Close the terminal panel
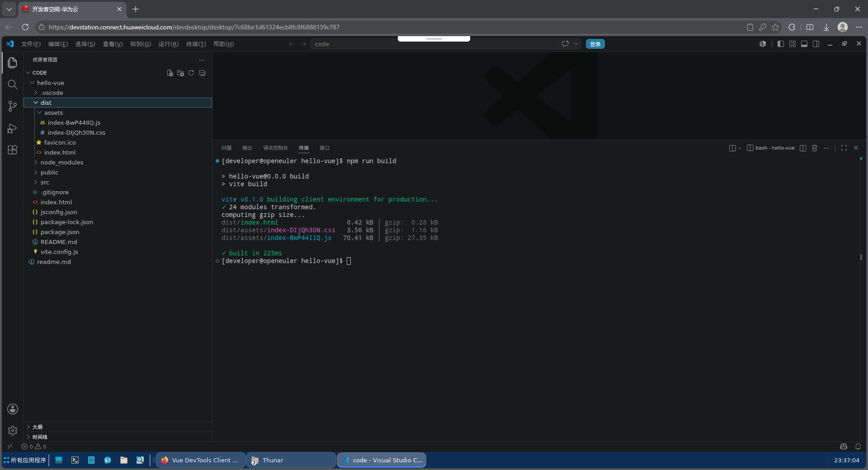868x470 pixels. 856,148
